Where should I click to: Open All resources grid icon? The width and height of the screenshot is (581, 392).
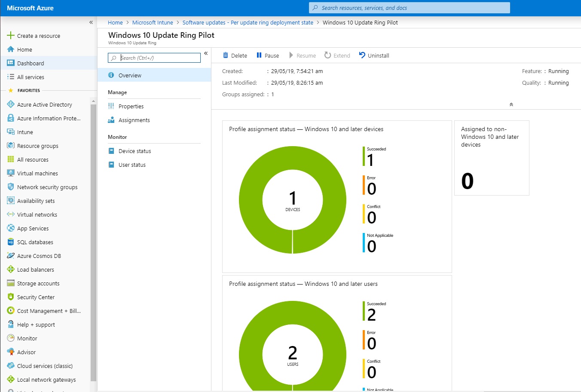click(x=11, y=159)
